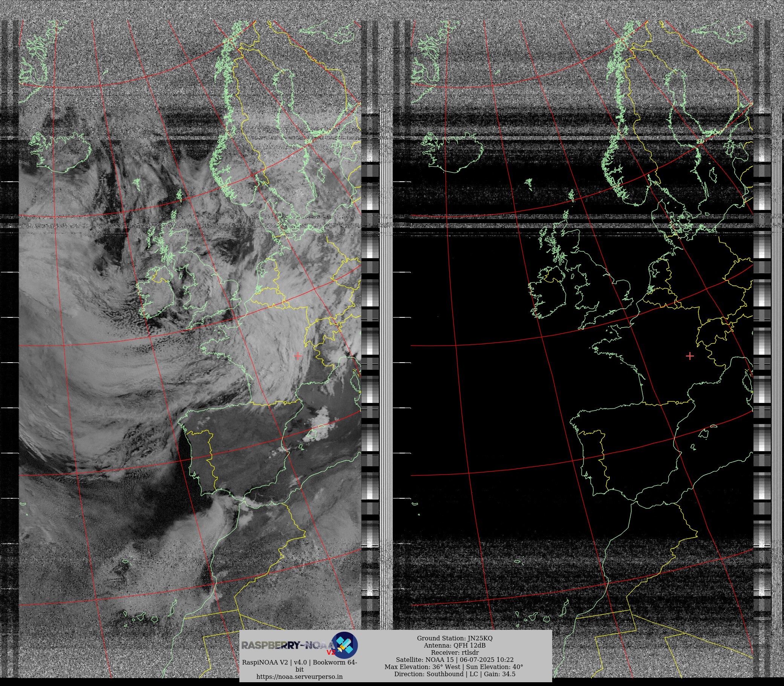Click the Antenna: QFH 12dB text
Viewport: 784px width, 686px height.
click(x=455, y=645)
